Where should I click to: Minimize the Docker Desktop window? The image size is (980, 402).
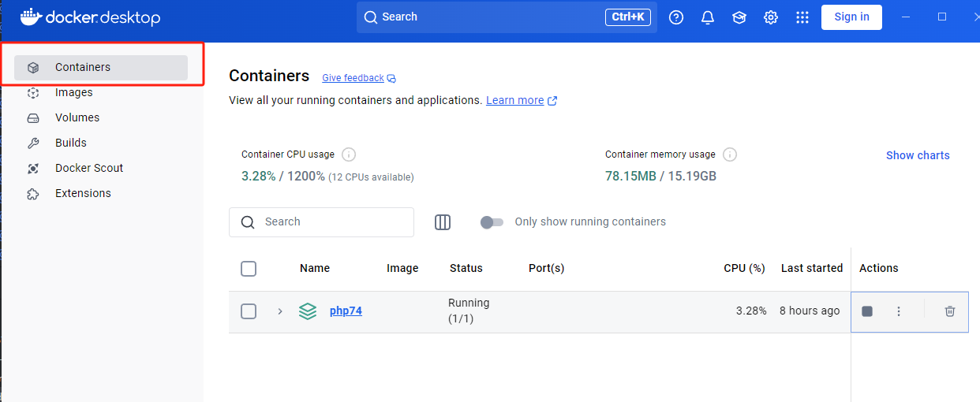905,17
